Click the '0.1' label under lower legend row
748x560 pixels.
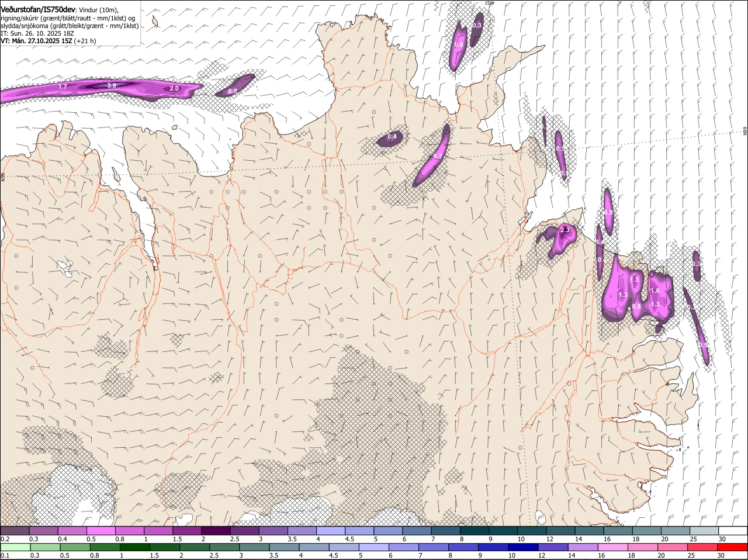pos(5,555)
